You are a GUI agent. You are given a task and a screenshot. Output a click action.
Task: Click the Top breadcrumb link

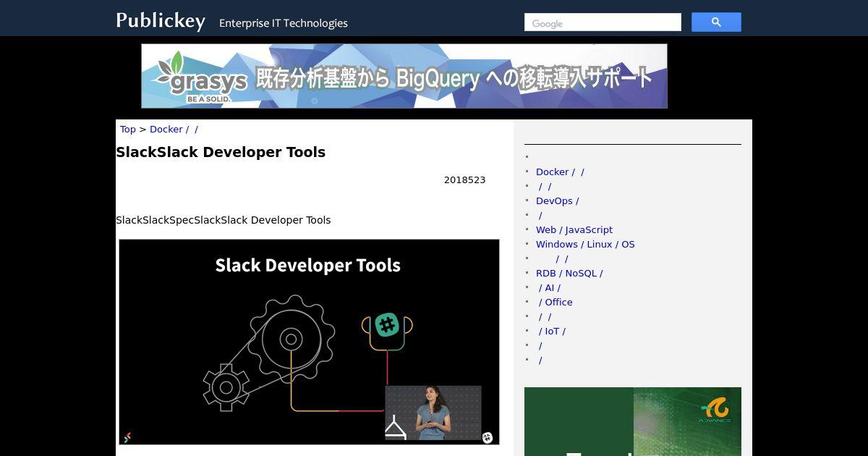(x=128, y=130)
